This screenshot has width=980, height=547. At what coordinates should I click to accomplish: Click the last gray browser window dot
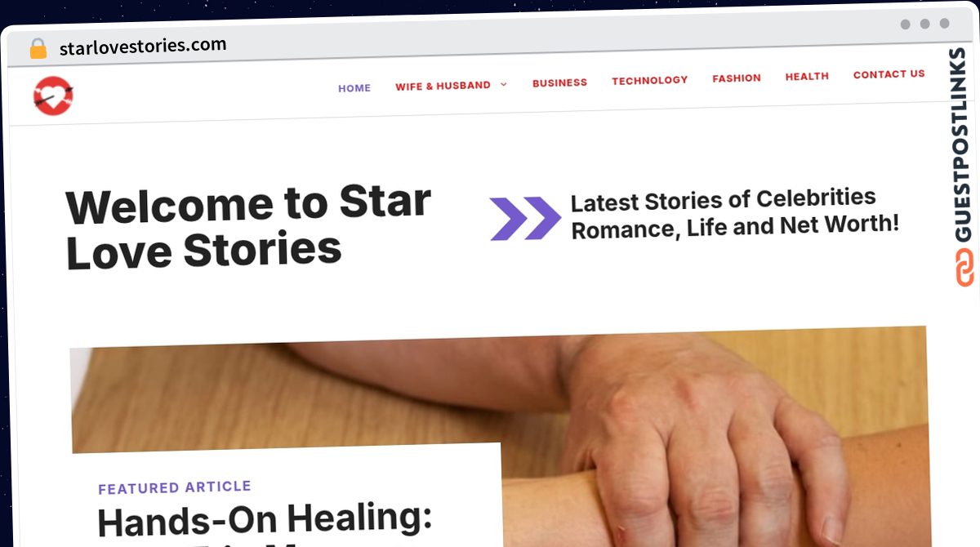tap(945, 24)
